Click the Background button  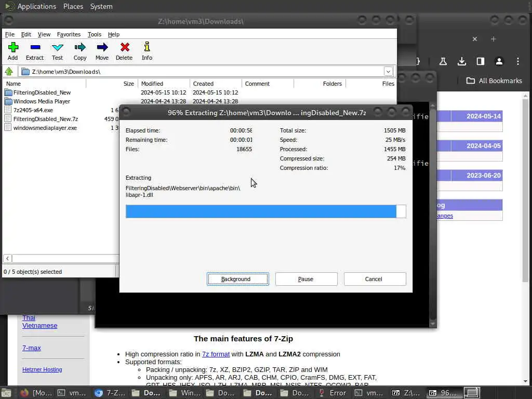238,279
